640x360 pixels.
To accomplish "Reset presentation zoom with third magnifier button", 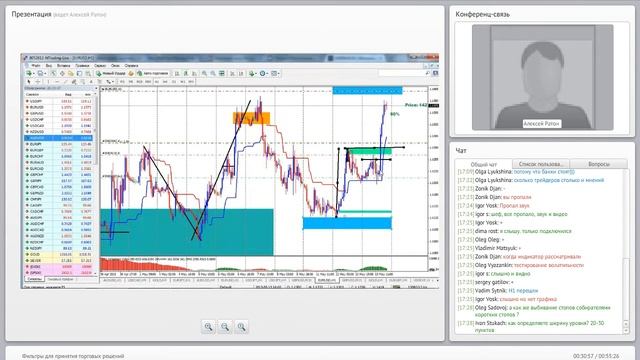I will (x=241, y=327).
